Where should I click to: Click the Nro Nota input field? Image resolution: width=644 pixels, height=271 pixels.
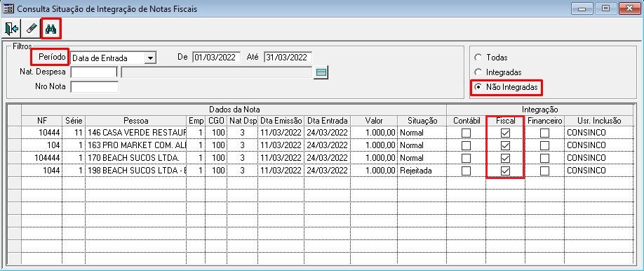tap(94, 87)
